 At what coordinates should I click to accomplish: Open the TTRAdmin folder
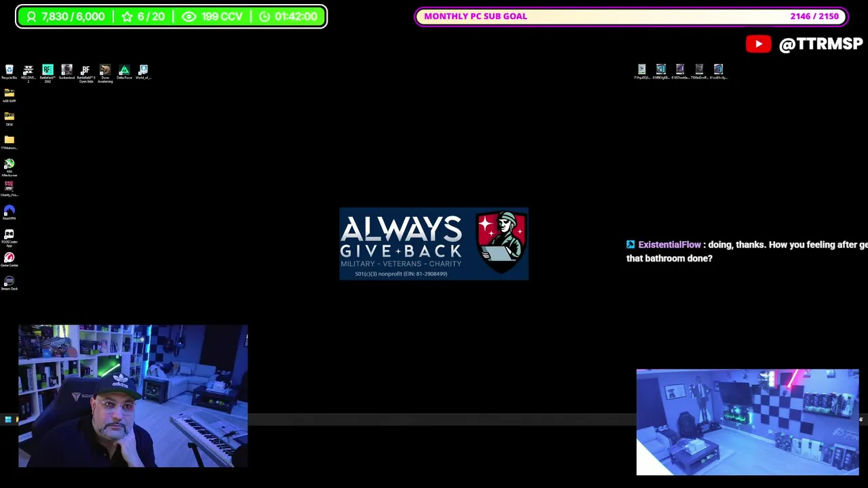tap(9, 142)
